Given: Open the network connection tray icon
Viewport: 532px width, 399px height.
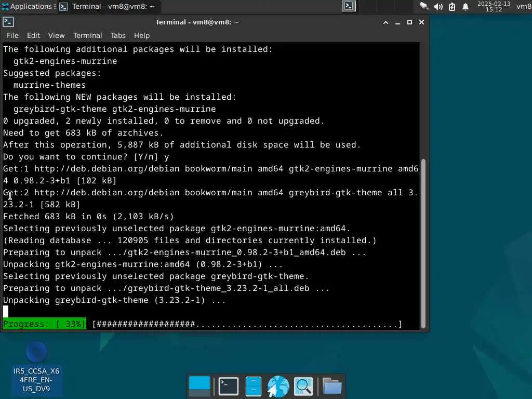Looking at the screenshot, I should coord(424,6).
